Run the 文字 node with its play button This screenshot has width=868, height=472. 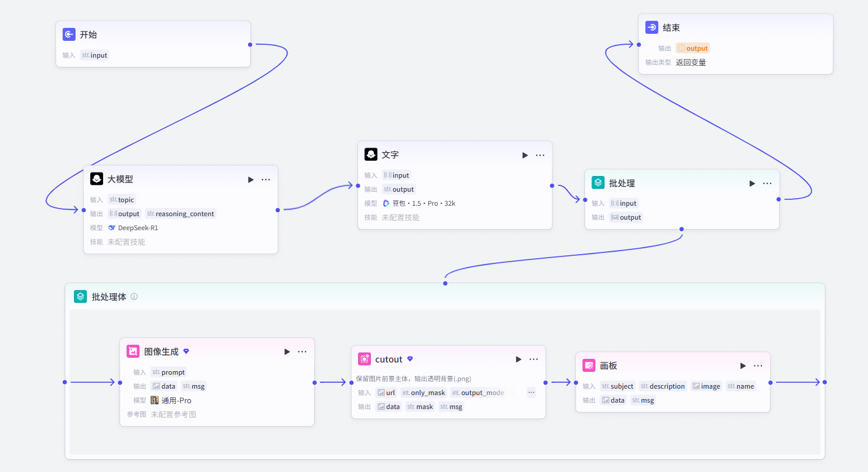525,155
